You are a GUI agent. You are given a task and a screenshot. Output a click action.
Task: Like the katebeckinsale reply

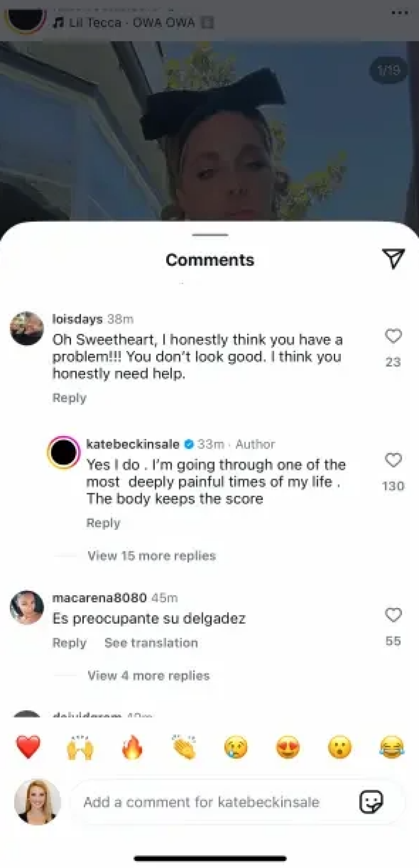(x=393, y=460)
